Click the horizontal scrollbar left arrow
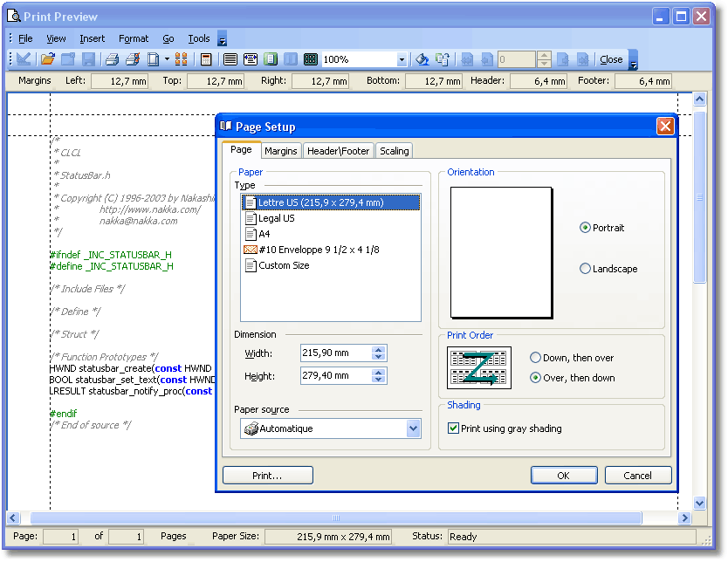Screen dimensions: 728x562 tap(13, 517)
